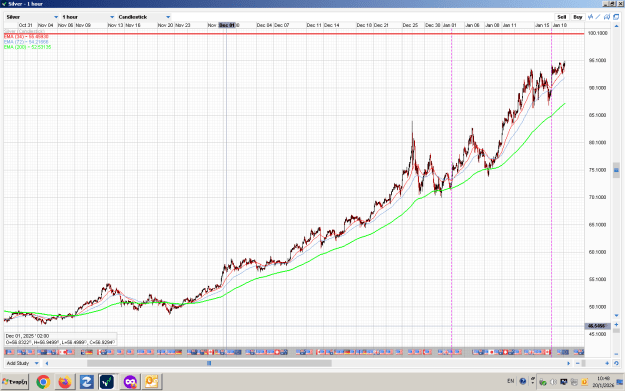Select the EMA (34) legend label
This screenshot has width=625, height=391.
(26, 37)
